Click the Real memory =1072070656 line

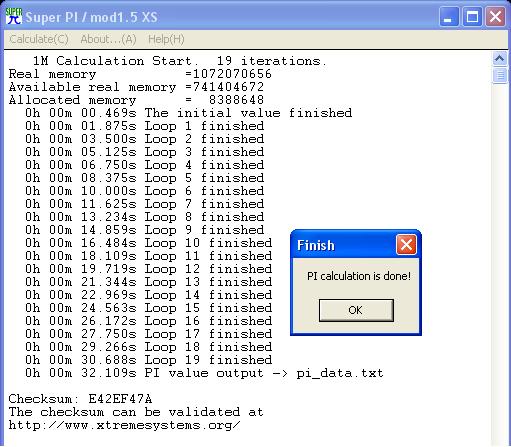140,74
